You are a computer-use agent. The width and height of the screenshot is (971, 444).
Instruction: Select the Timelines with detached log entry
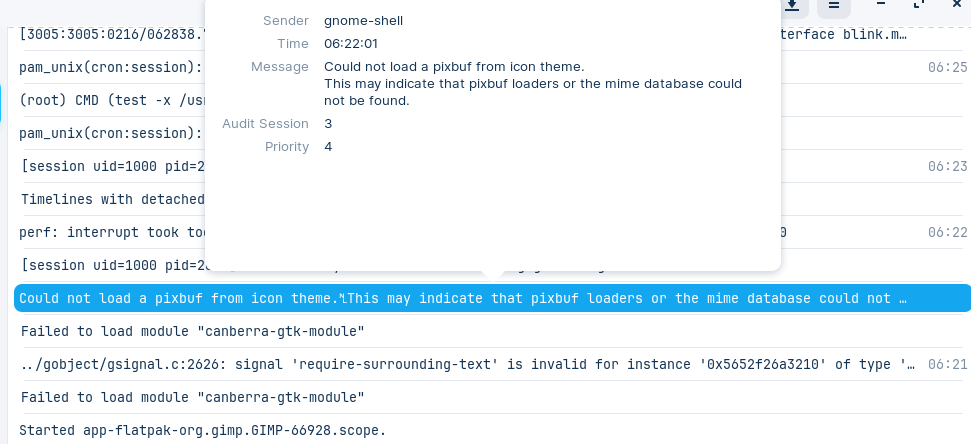(x=492, y=199)
